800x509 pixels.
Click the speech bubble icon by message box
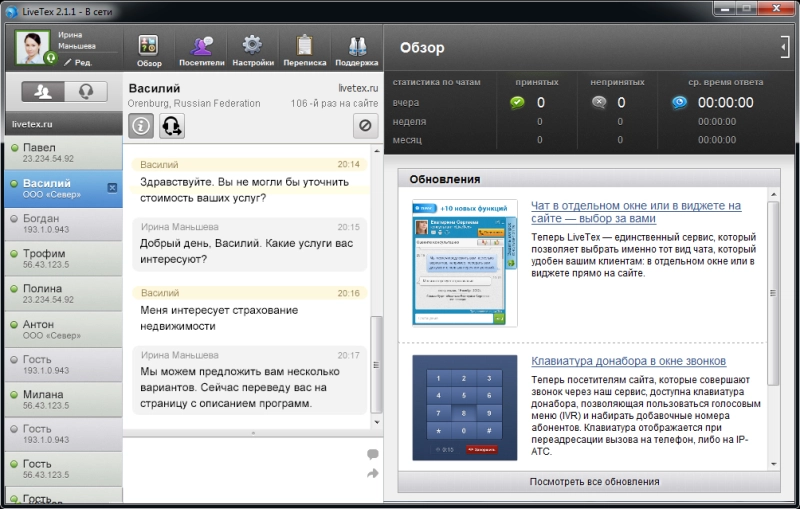click(x=373, y=454)
